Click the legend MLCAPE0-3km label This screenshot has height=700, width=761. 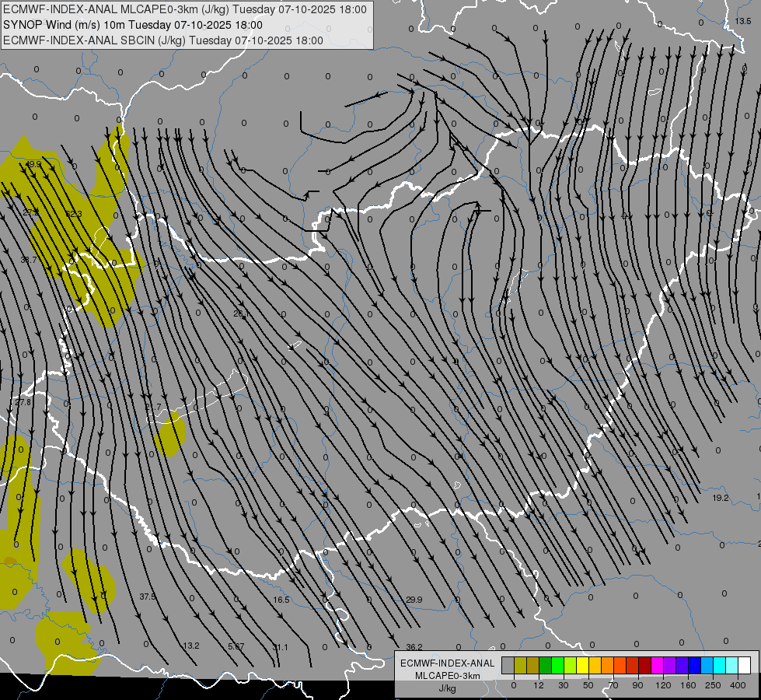[447, 676]
